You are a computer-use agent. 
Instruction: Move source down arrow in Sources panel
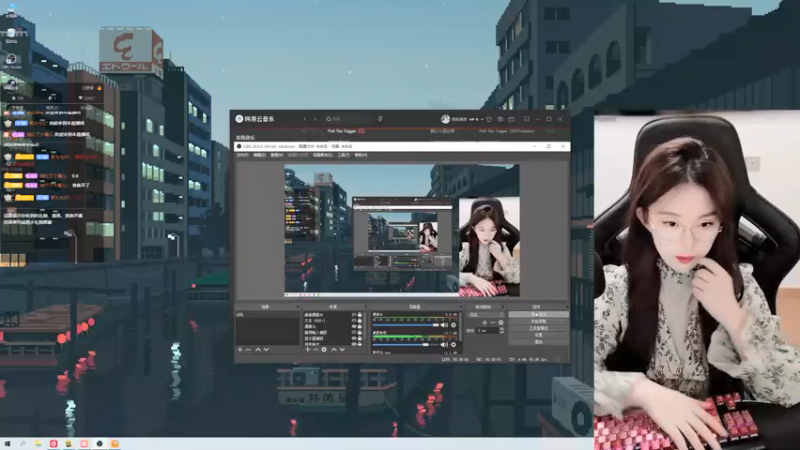click(x=342, y=349)
